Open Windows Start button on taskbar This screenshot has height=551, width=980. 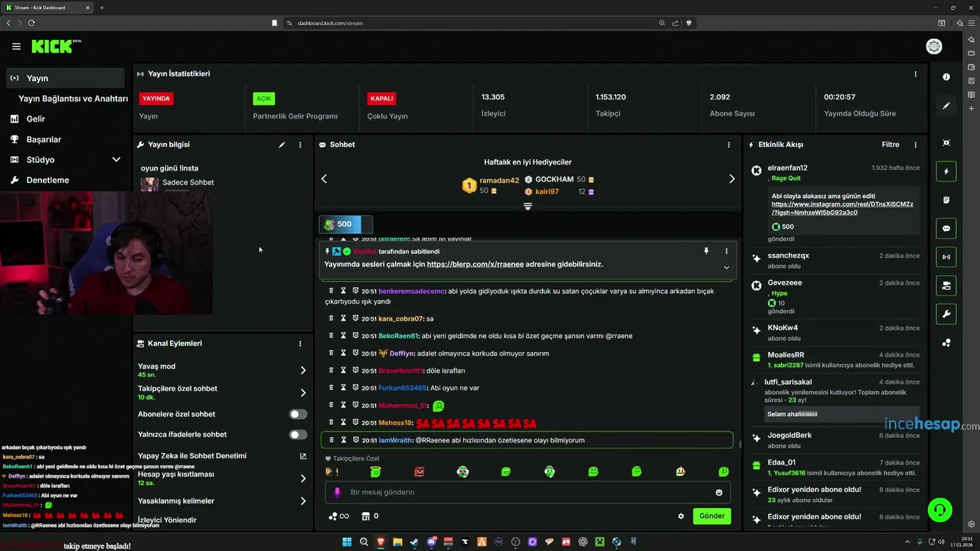347,542
